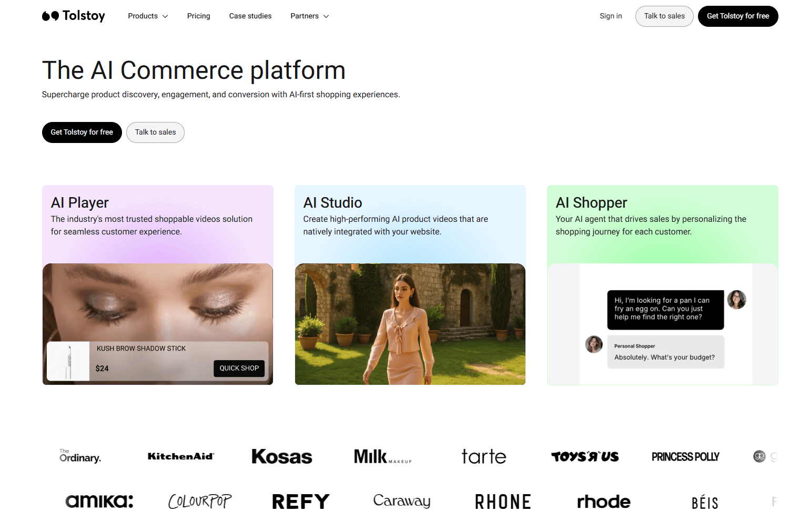Open the Case studies page
Viewport: 810px width, 532px height.
pyautogui.click(x=250, y=16)
